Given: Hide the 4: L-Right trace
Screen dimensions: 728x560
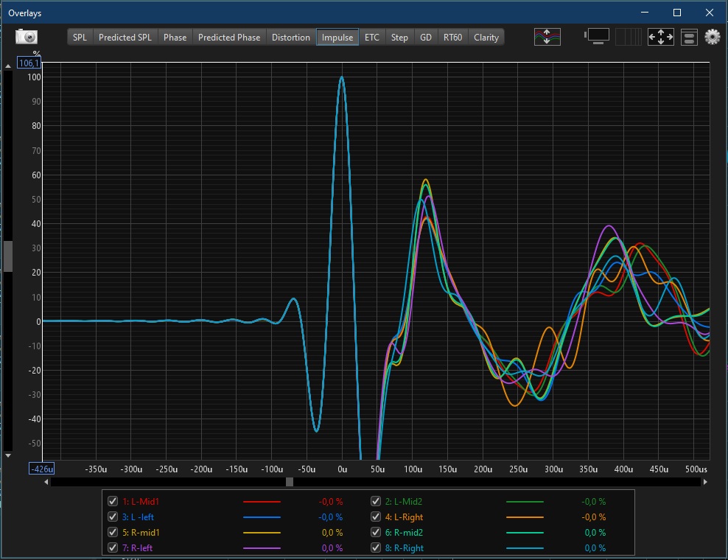Looking at the screenshot, I should pyautogui.click(x=376, y=517).
